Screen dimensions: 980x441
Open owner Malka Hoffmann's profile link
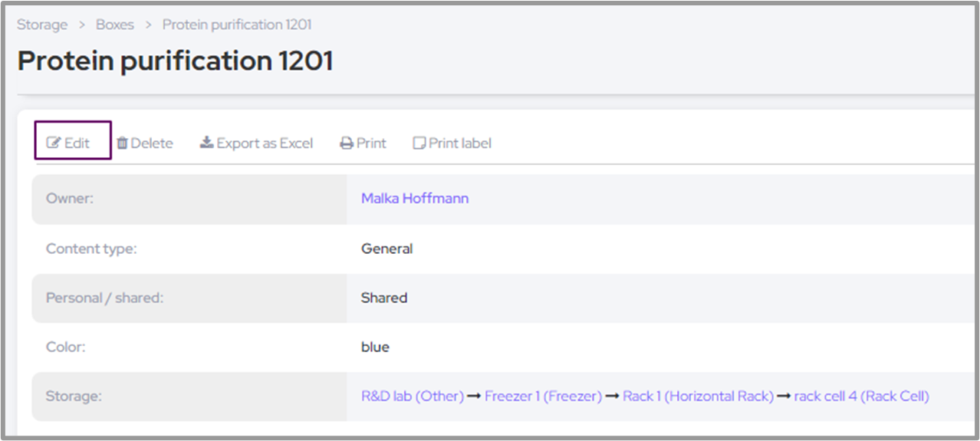tap(415, 199)
